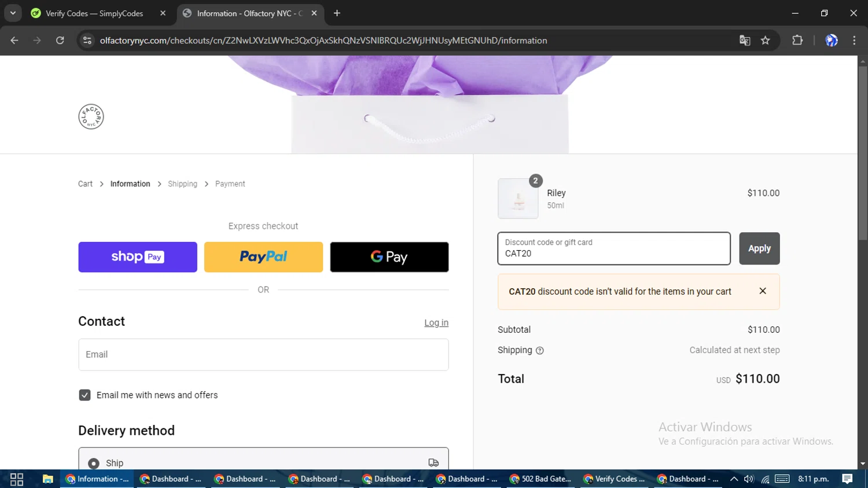Switch to Information - Olfactory NYC tab
Viewport: 868px width, 488px height.
pos(250,13)
